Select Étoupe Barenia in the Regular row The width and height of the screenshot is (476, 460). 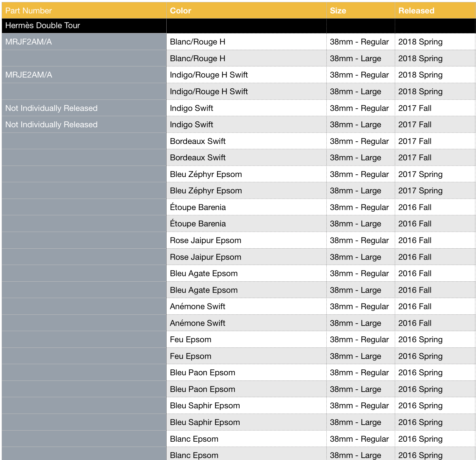coord(198,207)
